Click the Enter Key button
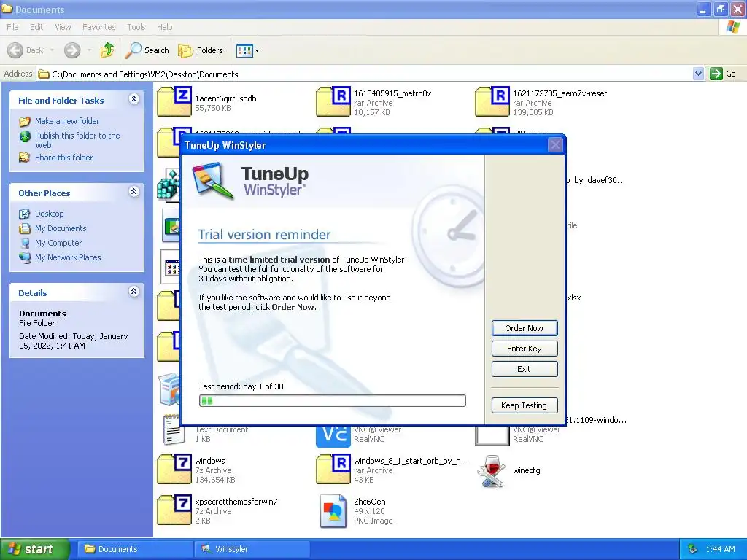747x560 pixels. [x=524, y=349]
